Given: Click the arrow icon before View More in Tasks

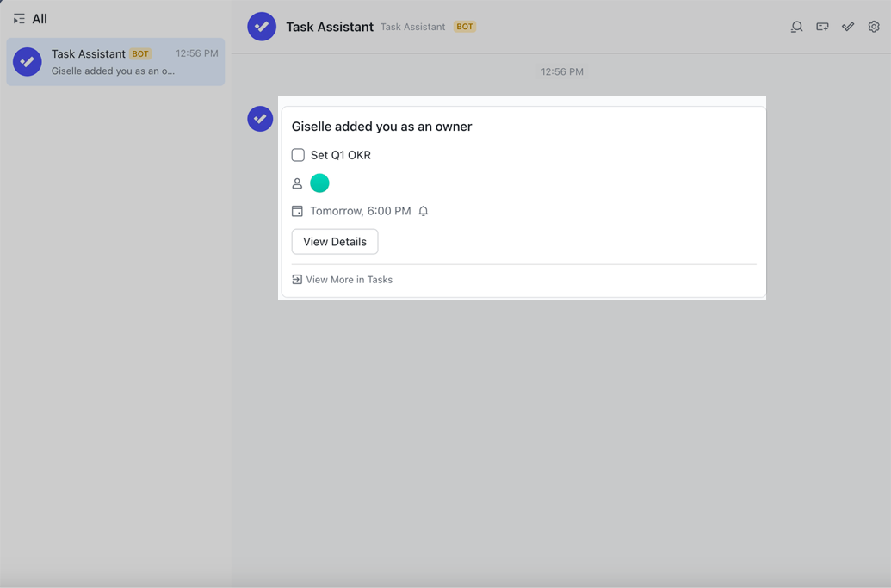Looking at the screenshot, I should (x=296, y=279).
